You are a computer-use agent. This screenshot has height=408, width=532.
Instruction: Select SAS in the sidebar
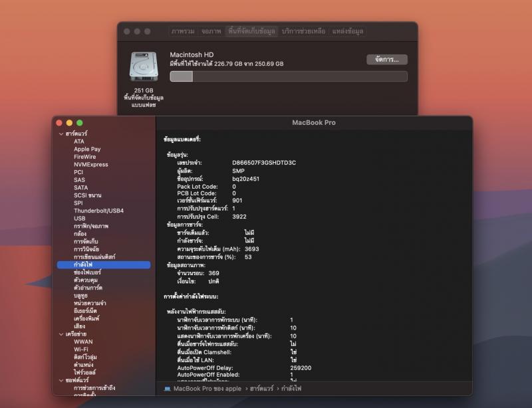tap(79, 180)
